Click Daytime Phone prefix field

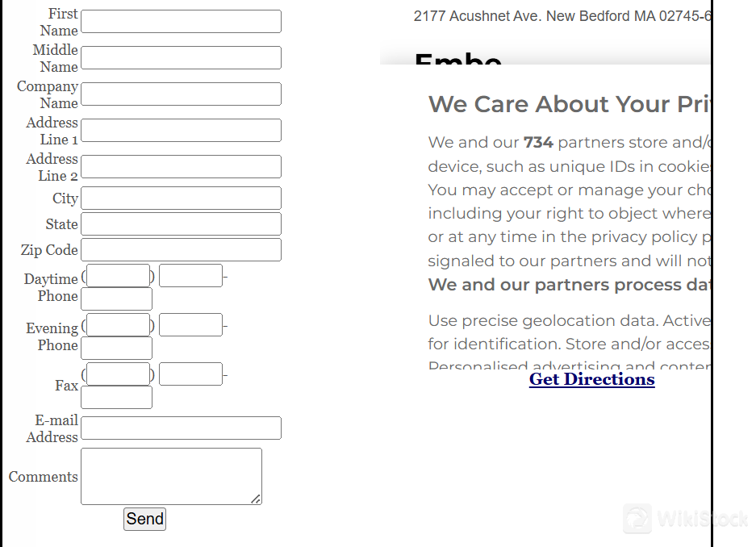pyautogui.click(x=191, y=276)
